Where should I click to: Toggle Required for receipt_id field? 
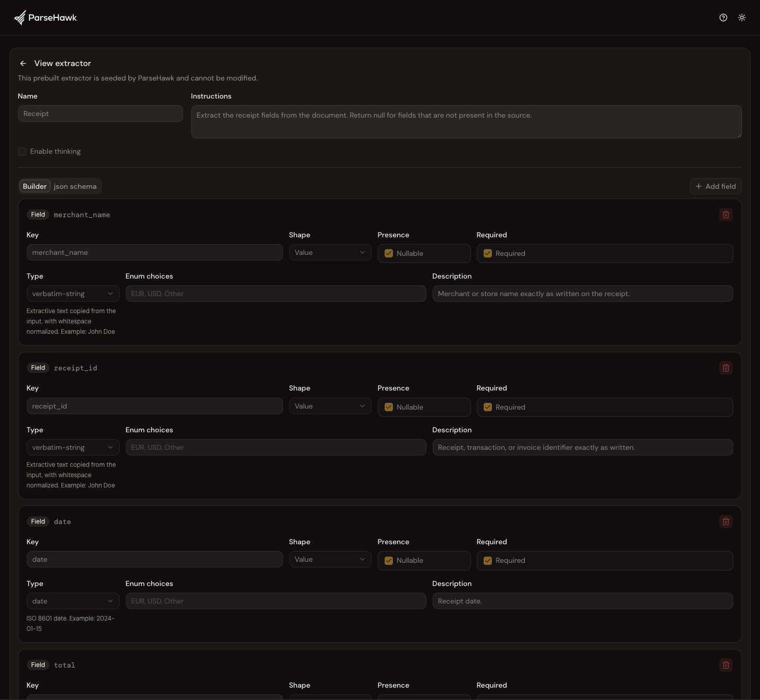488,407
